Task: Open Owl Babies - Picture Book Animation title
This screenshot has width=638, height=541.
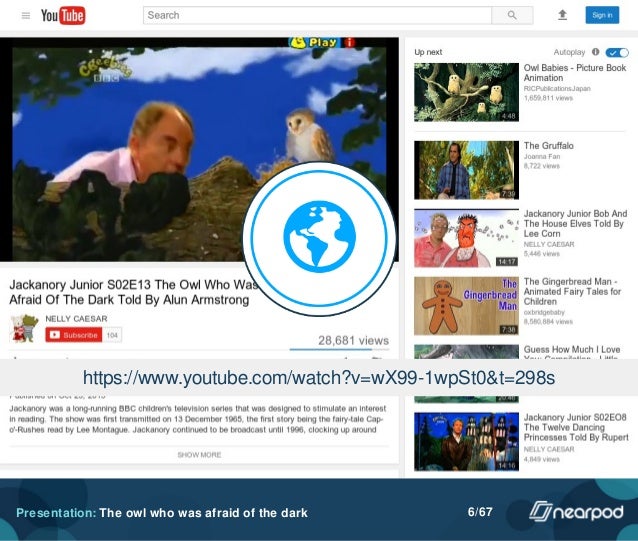Action: pos(575,73)
